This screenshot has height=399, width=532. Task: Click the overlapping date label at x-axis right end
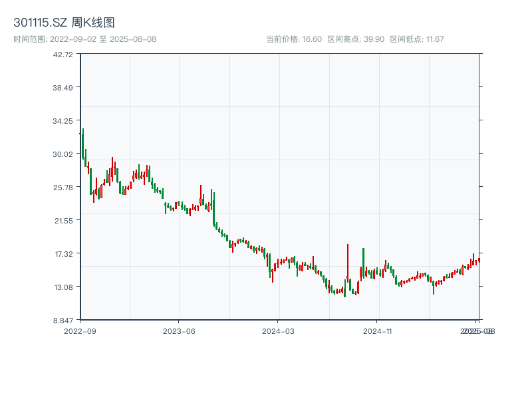(x=477, y=331)
